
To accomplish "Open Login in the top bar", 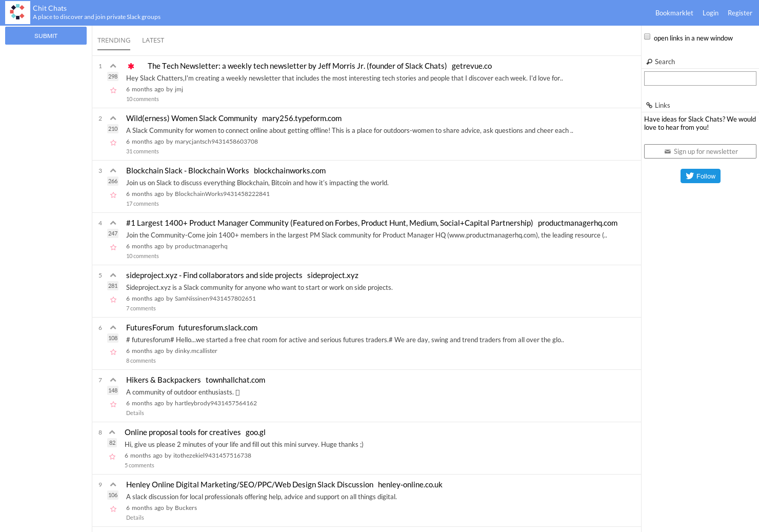I will [710, 13].
